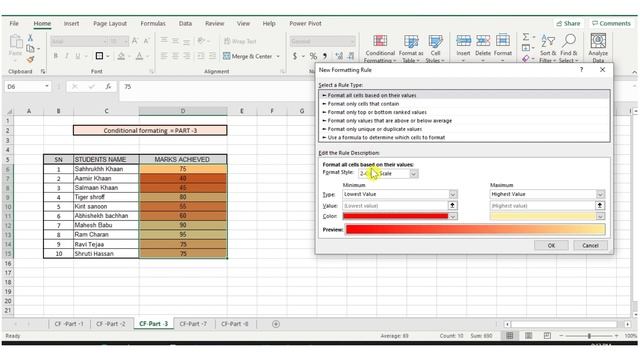Image resolution: width=640 pixels, height=360 pixels.
Task: Open Conditional Formatting menu
Action: [x=380, y=49]
